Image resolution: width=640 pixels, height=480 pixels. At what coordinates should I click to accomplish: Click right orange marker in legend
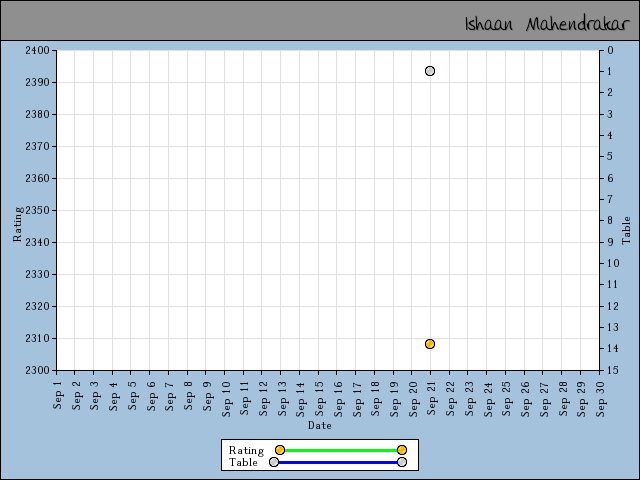pyautogui.click(x=402, y=450)
